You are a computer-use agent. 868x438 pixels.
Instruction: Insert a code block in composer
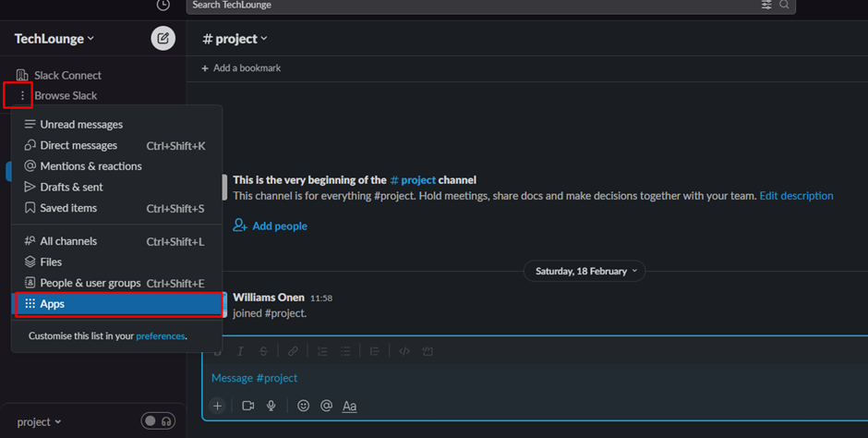[x=428, y=351]
